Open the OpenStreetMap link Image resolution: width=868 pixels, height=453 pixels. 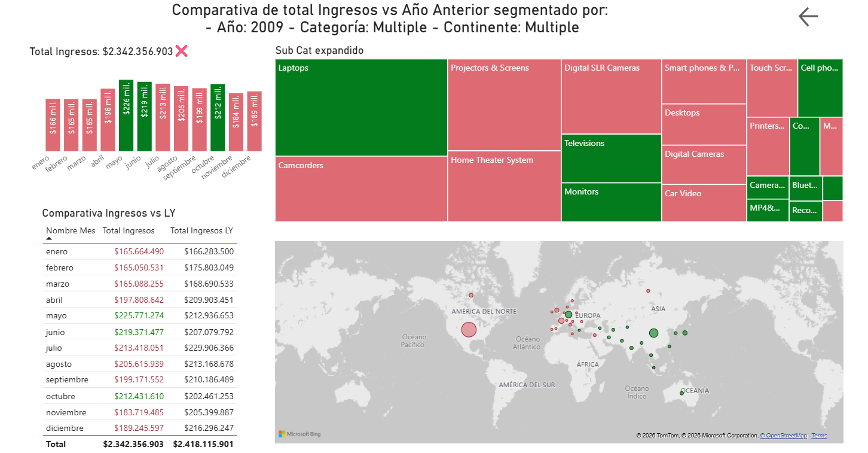point(784,436)
